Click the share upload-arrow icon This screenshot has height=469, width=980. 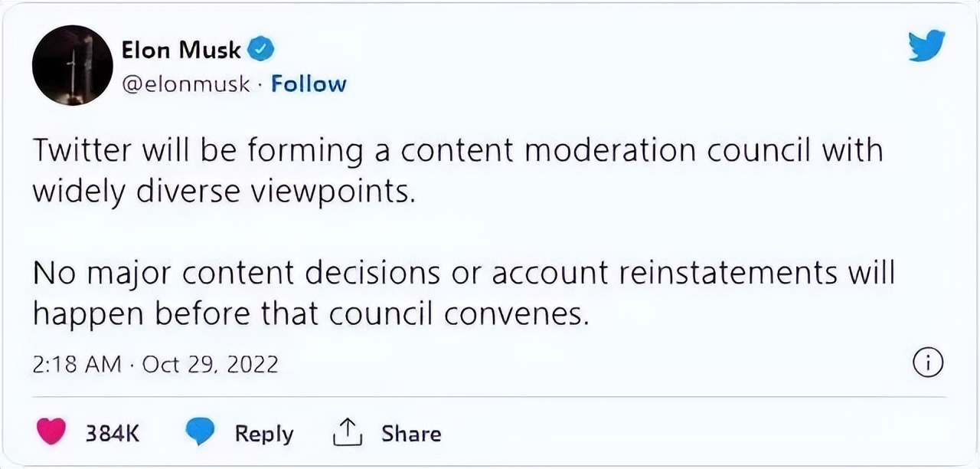coord(348,432)
